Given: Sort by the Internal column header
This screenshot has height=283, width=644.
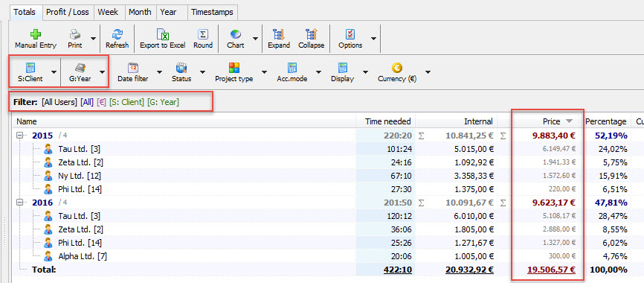Looking at the screenshot, I should [x=456, y=121].
